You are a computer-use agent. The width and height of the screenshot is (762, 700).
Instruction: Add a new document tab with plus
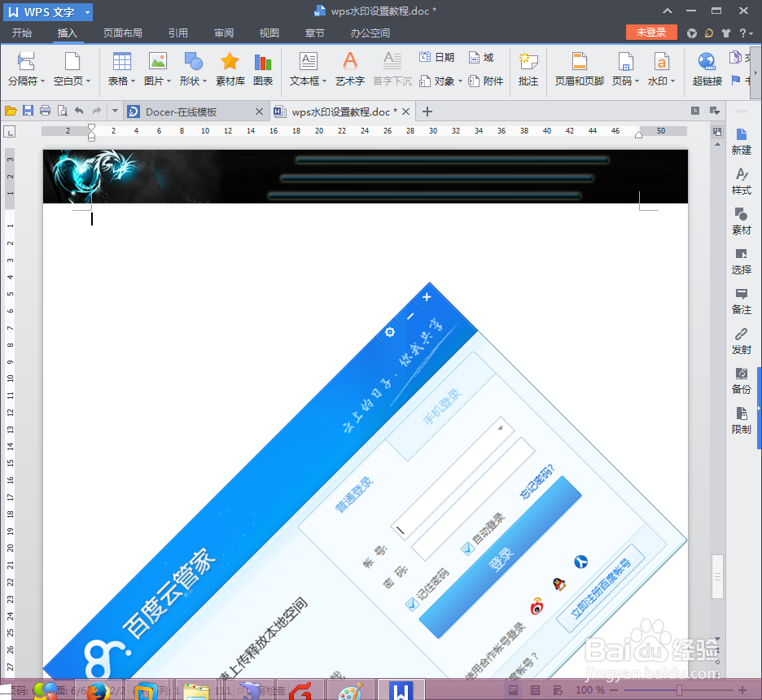coord(427,112)
